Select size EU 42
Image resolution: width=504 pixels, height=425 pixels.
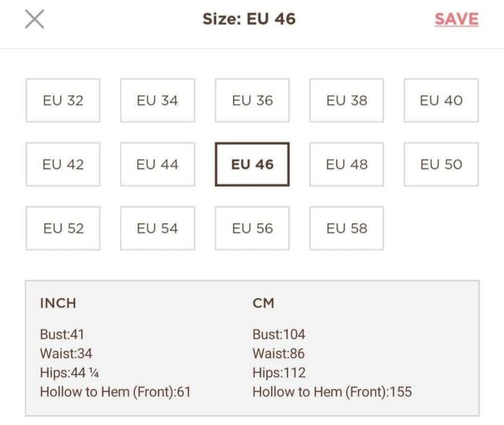pyautogui.click(x=63, y=165)
